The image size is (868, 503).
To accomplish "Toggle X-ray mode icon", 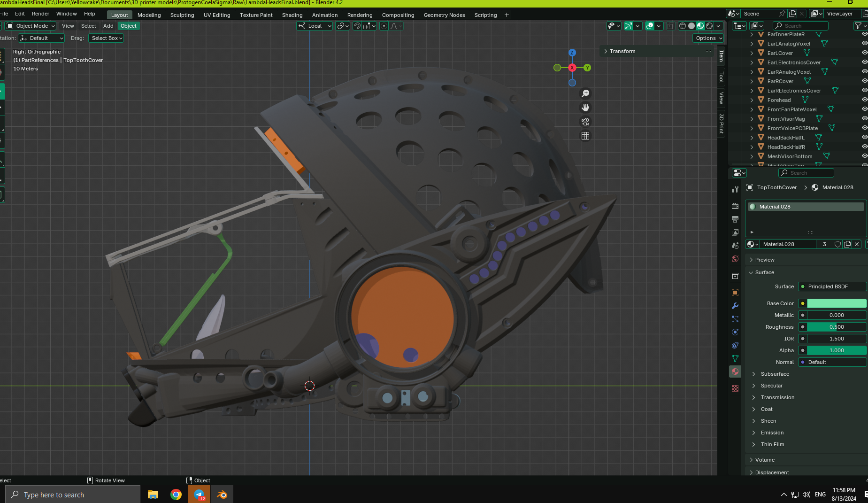I will 671,26.
